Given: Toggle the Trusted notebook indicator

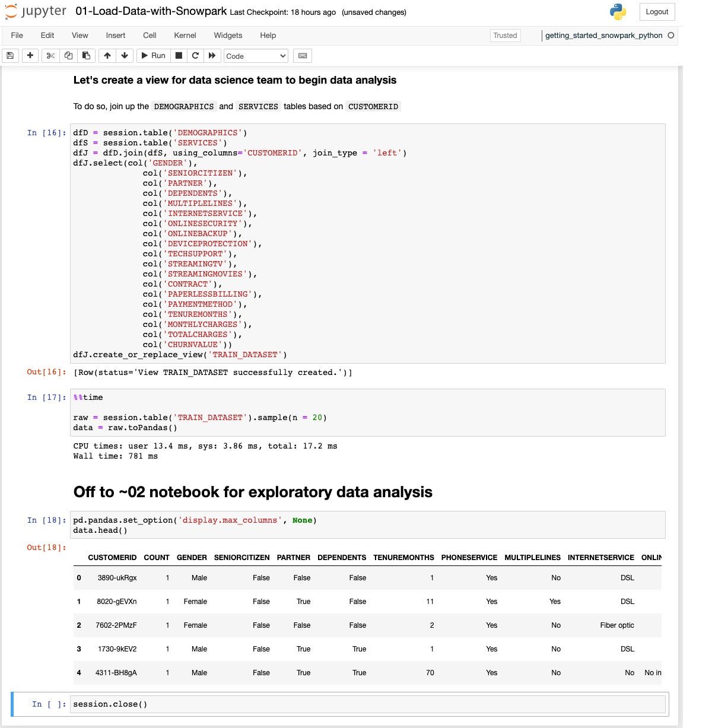Looking at the screenshot, I should (x=505, y=36).
